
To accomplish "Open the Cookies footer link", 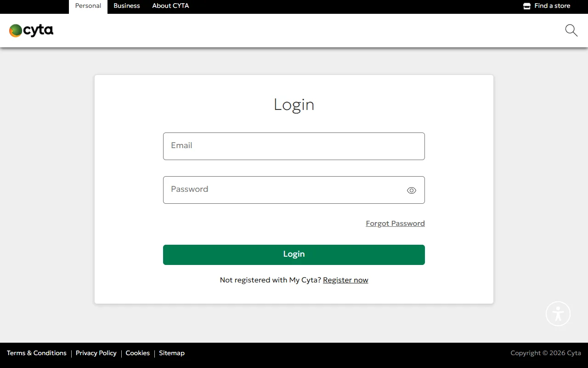I will (138, 353).
